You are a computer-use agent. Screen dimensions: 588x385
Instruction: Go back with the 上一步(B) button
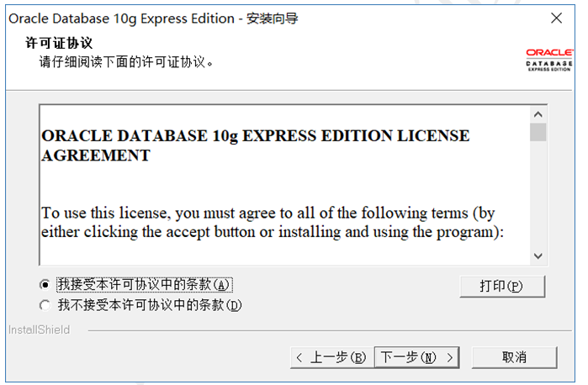click(x=332, y=357)
